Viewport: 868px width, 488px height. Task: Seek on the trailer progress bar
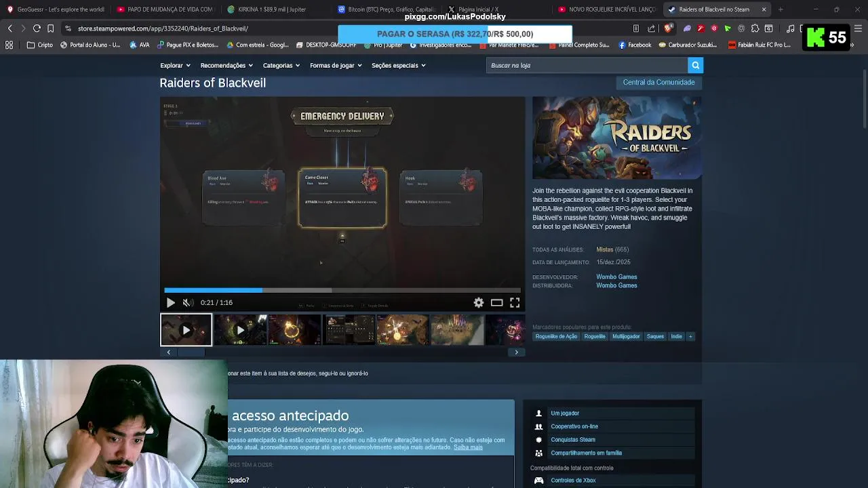pos(342,290)
